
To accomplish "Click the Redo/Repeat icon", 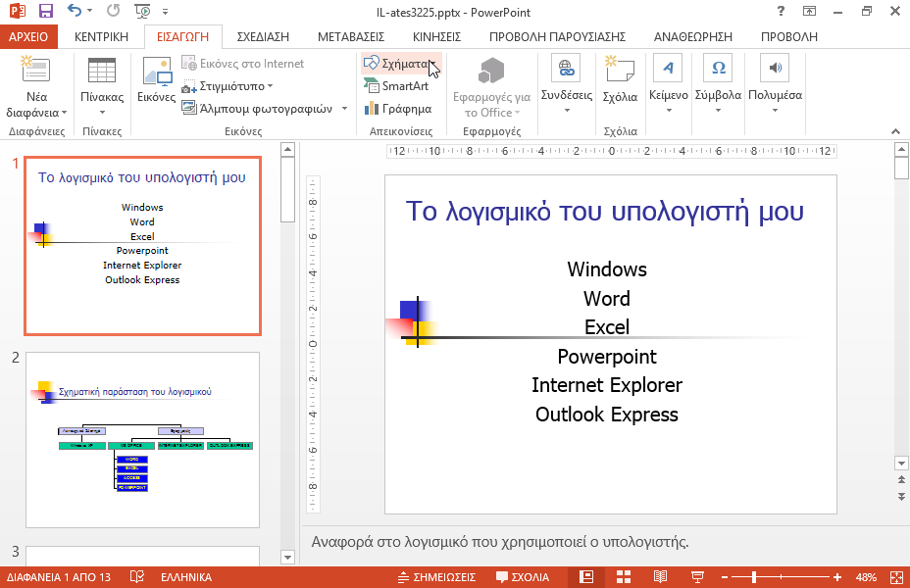I will [x=114, y=11].
